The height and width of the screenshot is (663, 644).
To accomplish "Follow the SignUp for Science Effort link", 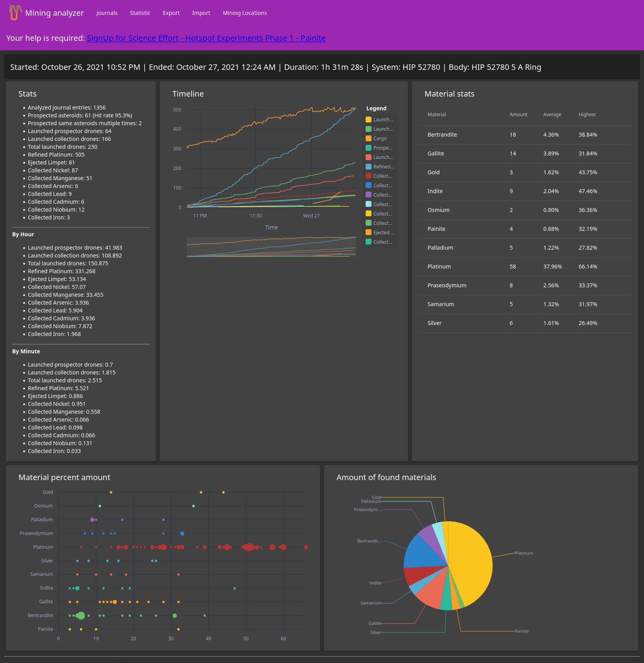I will [x=206, y=38].
